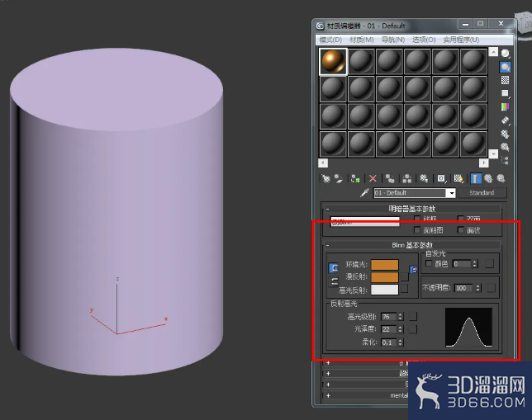
Task: Click the 不透明度 opacity map button
Action: click(x=491, y=288)
